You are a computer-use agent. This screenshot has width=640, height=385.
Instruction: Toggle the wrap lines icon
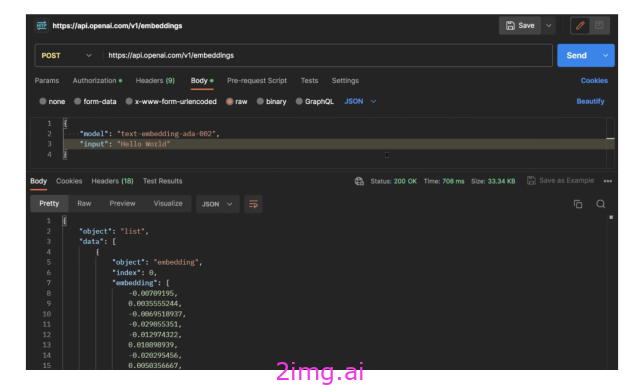[x=253, y=204]
